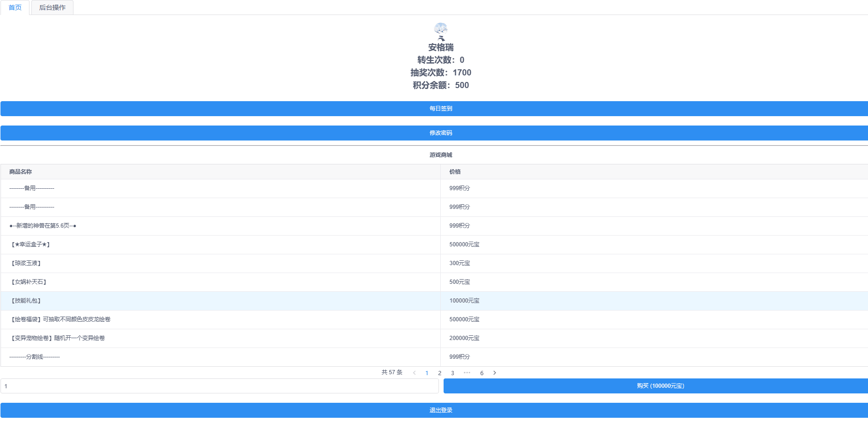Click 安格瑞's avatar image
Viewport: 868px width, 444px height.
[x=439, y=31]
